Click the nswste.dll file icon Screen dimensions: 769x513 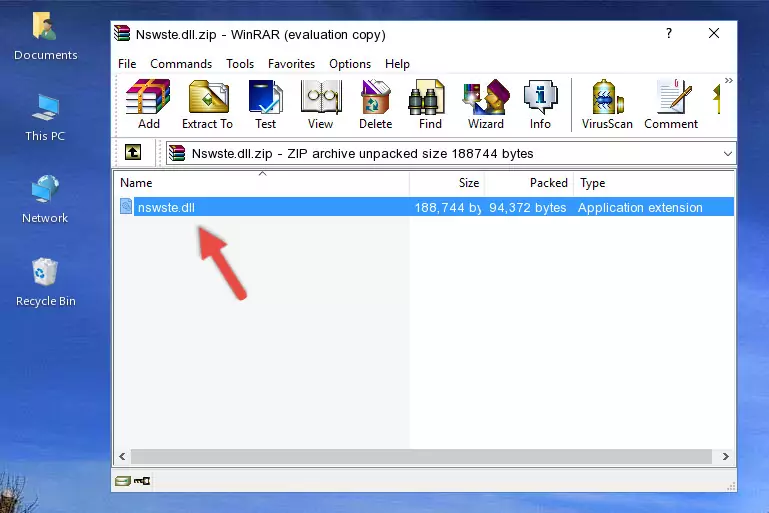[x=126, y=206]
